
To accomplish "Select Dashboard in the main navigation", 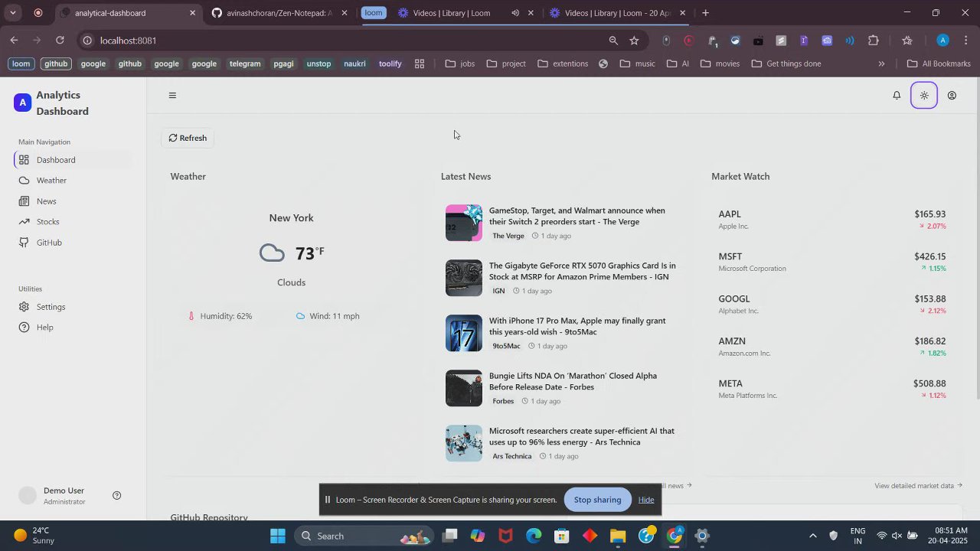I will 73,160.
